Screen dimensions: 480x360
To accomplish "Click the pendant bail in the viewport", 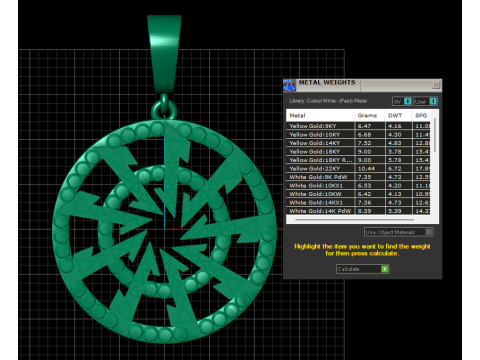I will (x=164, y=53).
